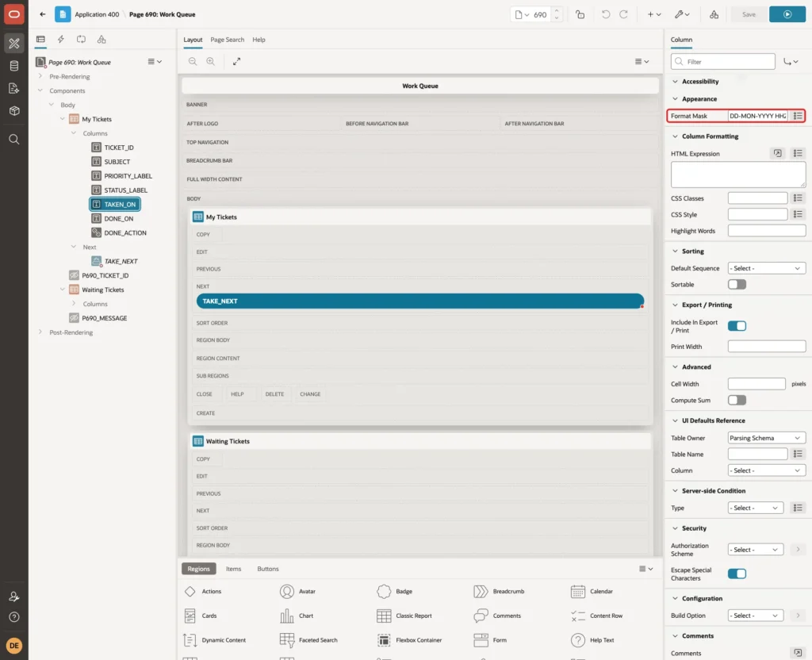The height and width of the screenshot is (660, 812).
Task: Select the Buttons gallery tab
Action: (268, 569)
